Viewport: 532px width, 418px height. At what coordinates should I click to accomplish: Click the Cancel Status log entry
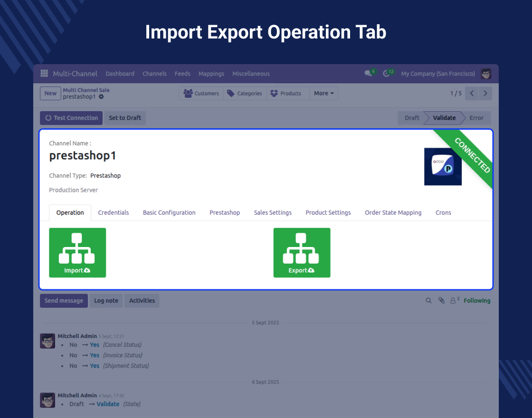point(105,345)
